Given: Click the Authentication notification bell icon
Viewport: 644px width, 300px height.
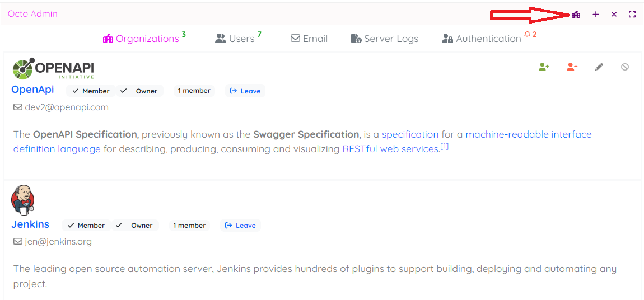Looking at the screenshot, I should click(527, 35).
